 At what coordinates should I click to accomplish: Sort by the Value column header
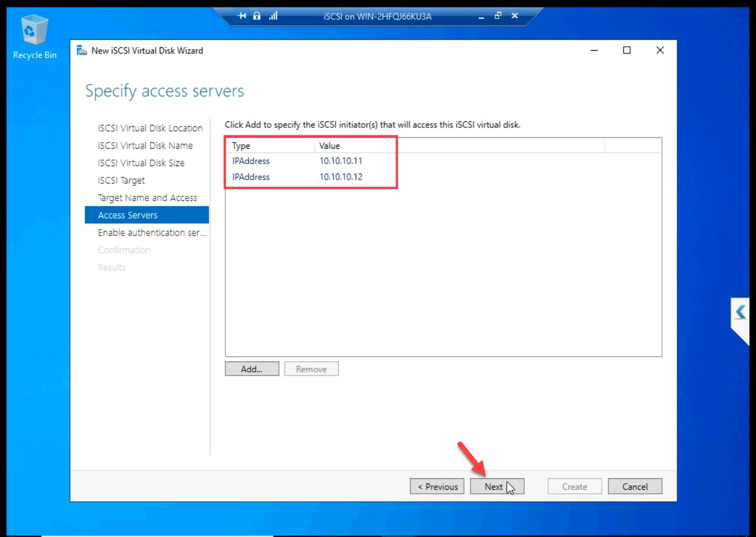click(x=460, y=146)
